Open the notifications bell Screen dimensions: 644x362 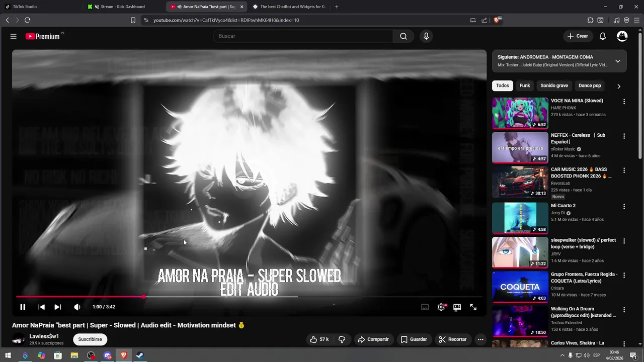(603, 36)
